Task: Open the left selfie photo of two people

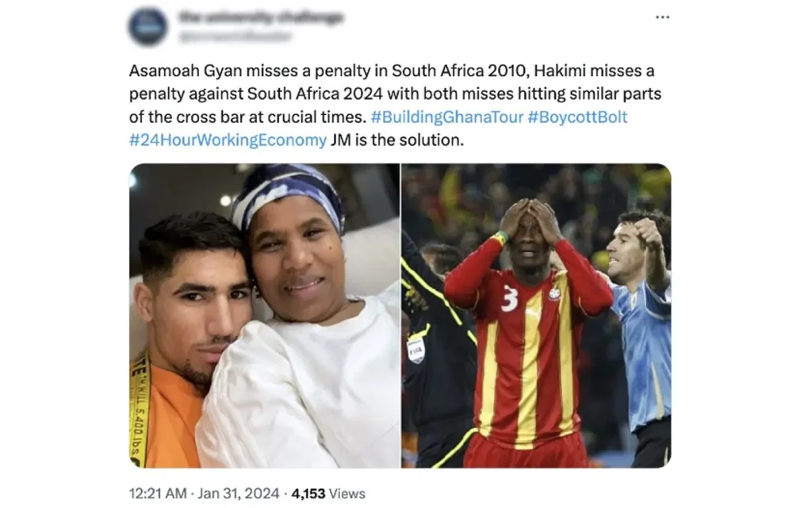Action: tap(264, 315)
